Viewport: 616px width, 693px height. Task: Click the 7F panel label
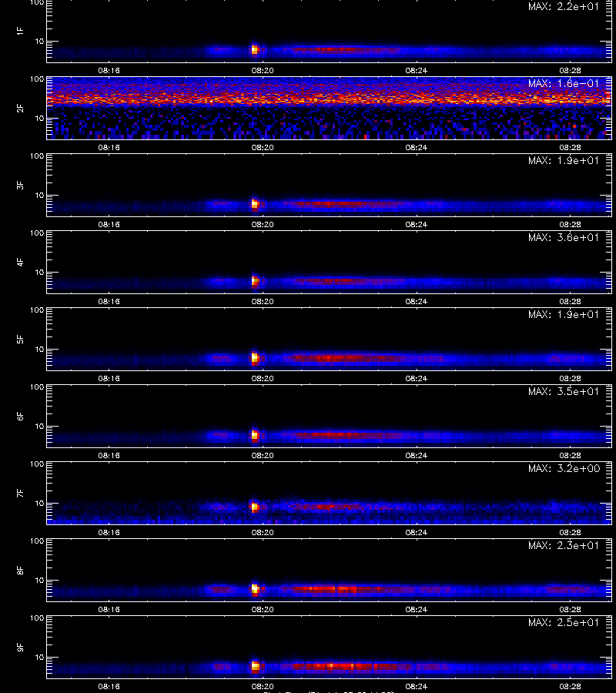click(x=20, y=493)
